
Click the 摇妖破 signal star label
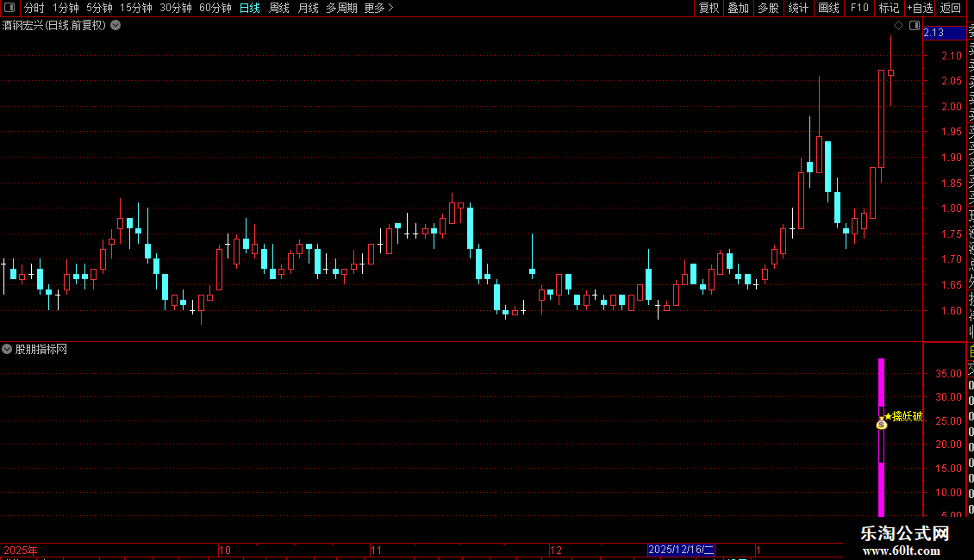904,416
